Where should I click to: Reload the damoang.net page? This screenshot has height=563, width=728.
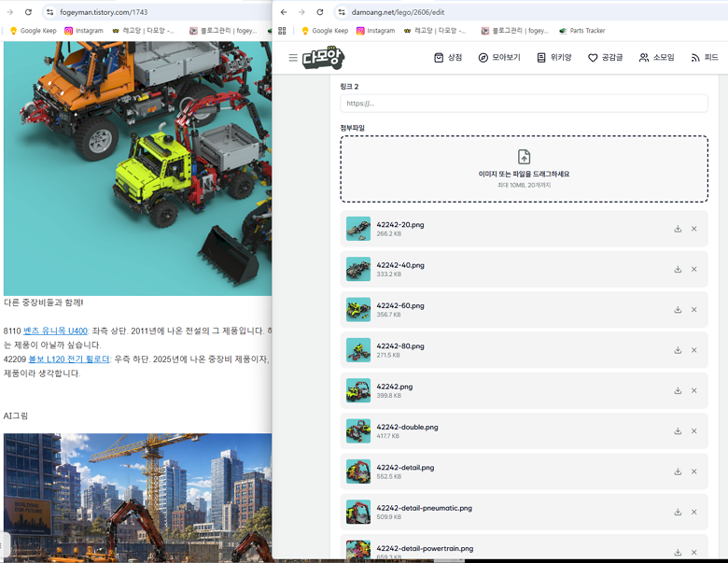pyautogui.click(x=320, y=12)
